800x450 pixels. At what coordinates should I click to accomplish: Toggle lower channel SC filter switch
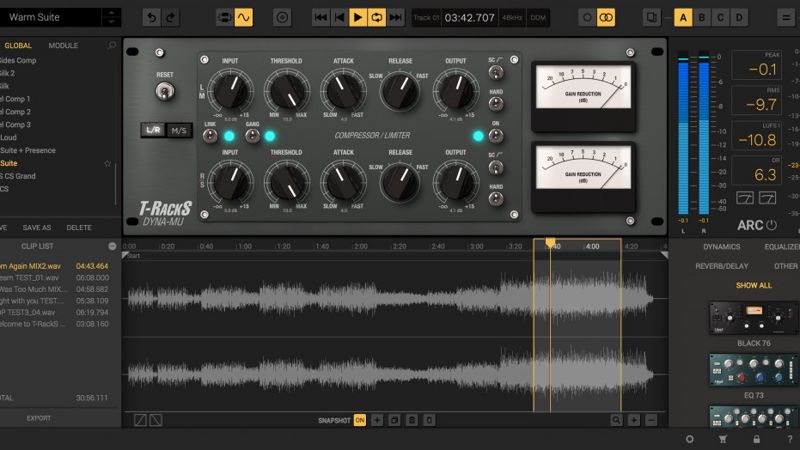(x=495, y=167)
